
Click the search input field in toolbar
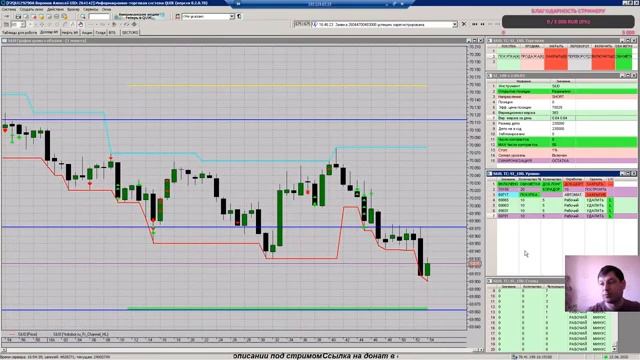99,16
